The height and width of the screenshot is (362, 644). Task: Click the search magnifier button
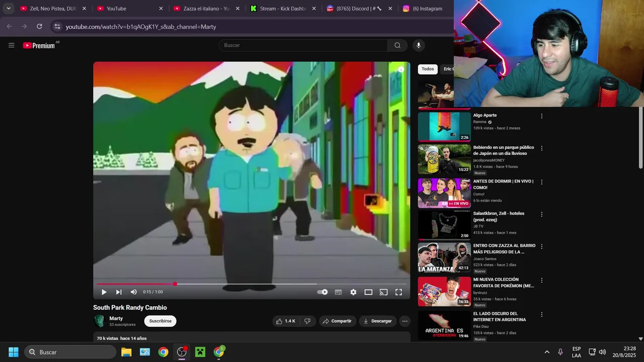pyautogui.click(x=397, y=45)
